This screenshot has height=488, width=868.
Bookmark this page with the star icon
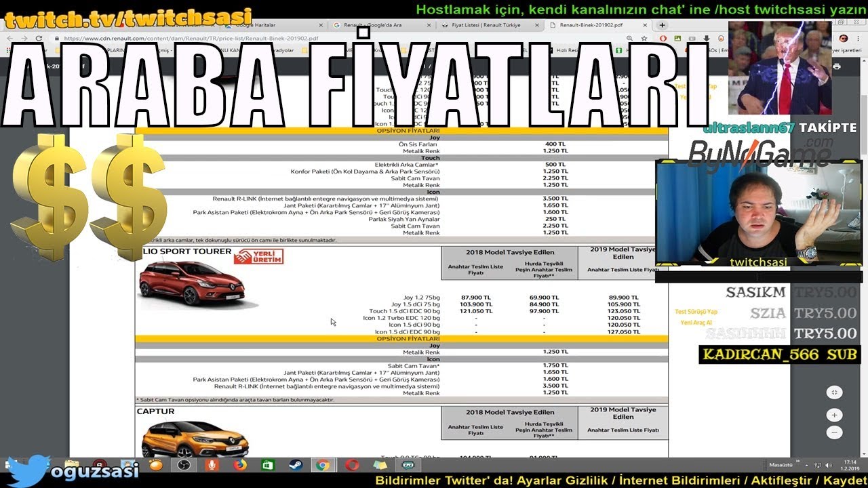[645, 39]
